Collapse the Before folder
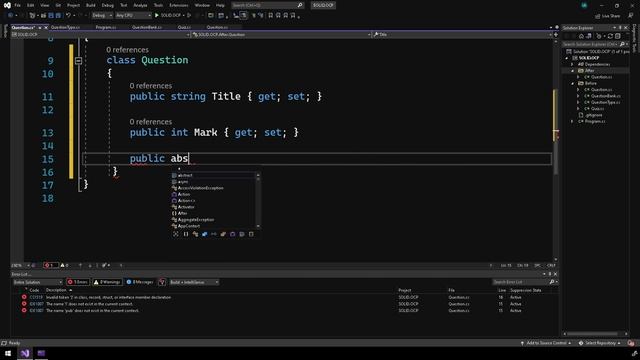 click(x=572, y=83)
